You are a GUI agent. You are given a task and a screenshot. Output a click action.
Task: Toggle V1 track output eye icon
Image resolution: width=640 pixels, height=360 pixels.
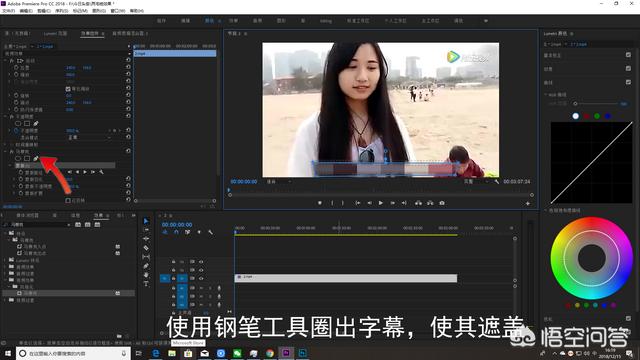tap(201, 278)
